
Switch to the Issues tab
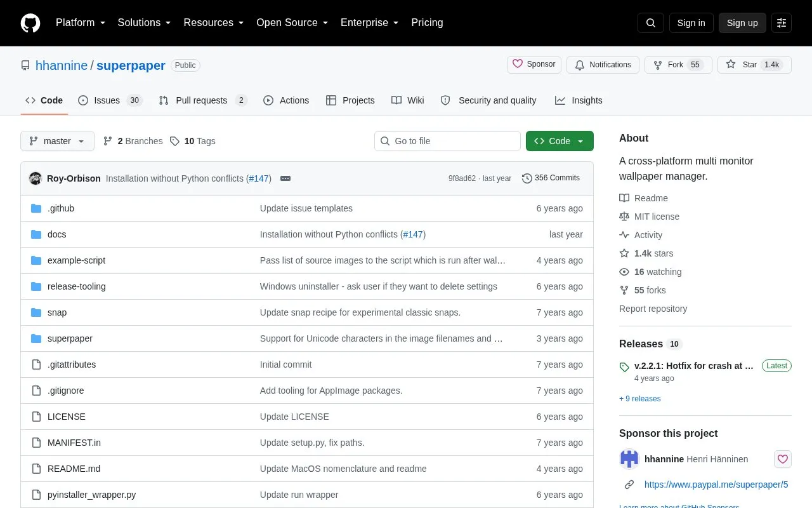coord(110,100)
